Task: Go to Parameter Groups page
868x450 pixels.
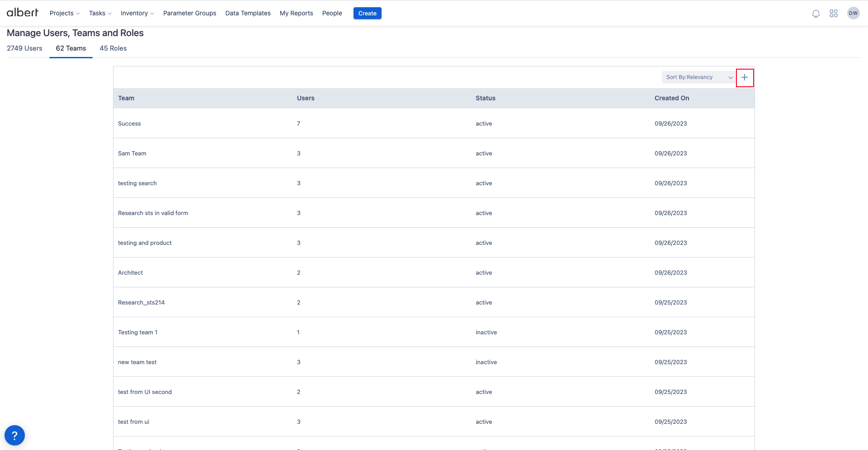Action: click(189, 13)
